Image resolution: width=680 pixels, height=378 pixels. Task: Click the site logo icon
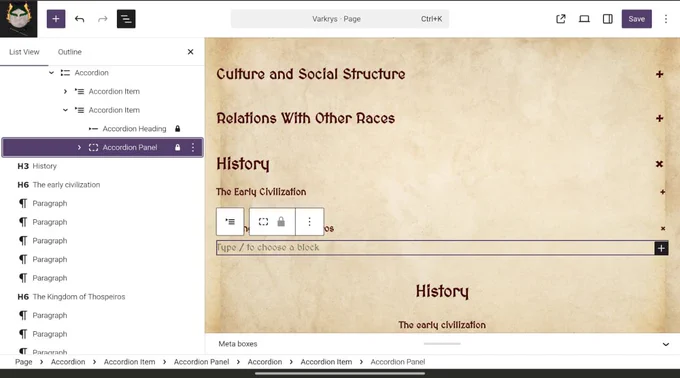click(19, 19)
